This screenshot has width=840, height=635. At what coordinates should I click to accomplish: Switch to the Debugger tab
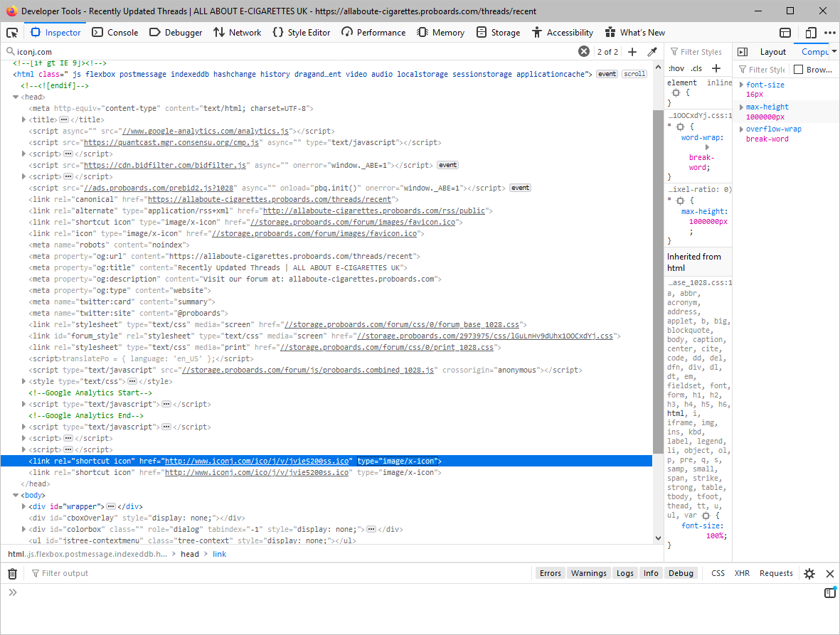(176, 33)
